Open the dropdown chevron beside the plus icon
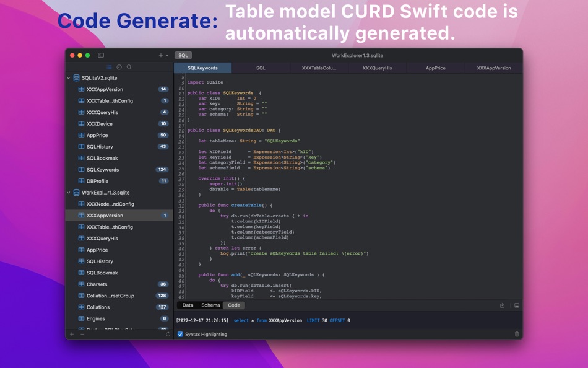The height and width of the screenshot is (368, 588). pyautogui.click(x=167, y=56)
